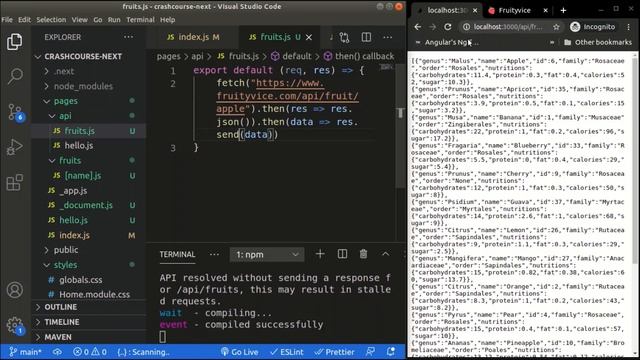640x360 pixels.
Task: Split the terminal pane
Action: click(x=342, y=254)
